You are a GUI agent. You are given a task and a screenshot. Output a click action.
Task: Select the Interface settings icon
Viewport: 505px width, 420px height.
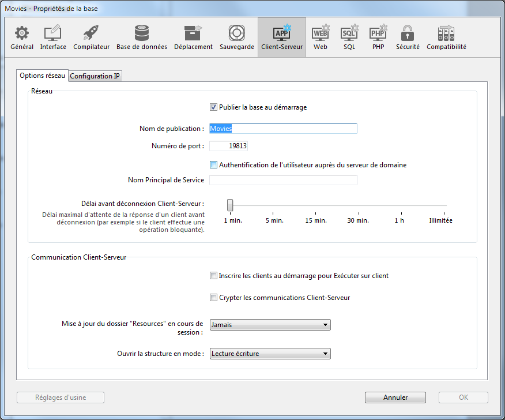(53, 33)
